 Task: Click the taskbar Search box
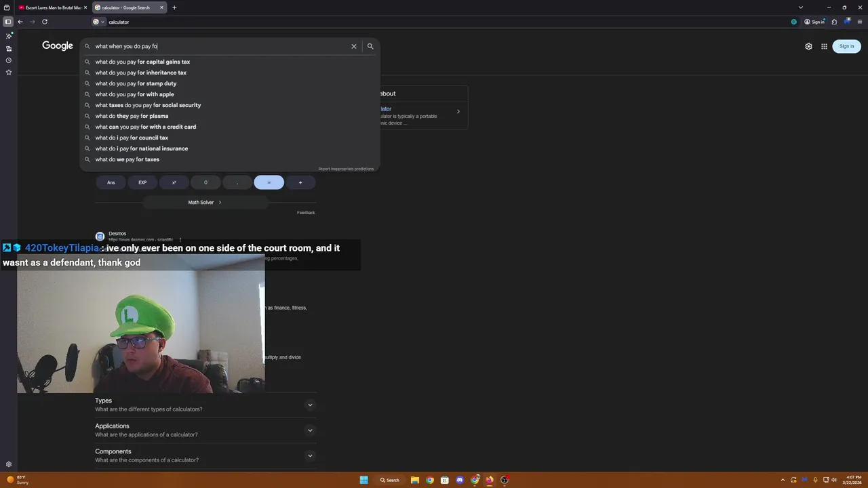click(391, 480)
